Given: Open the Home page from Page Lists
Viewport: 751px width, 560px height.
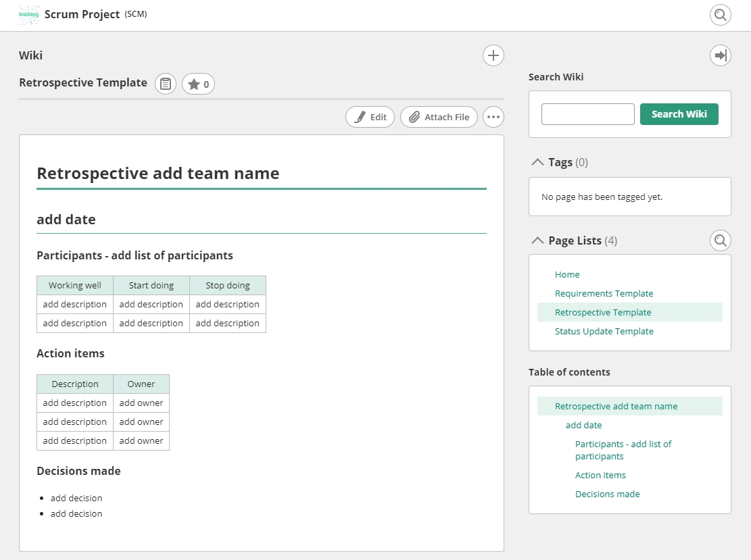Looking at the screenshot, I should click(x=567, y=274).
